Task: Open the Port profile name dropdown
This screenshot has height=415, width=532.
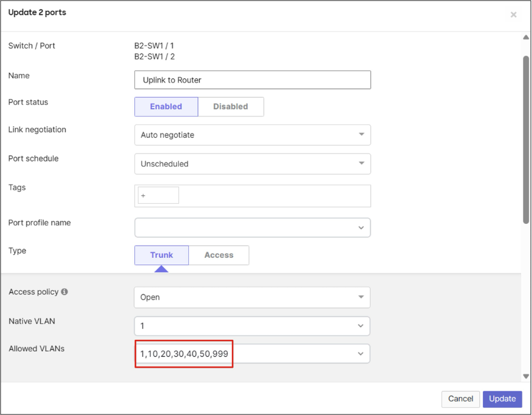Action: coord(253,228)
